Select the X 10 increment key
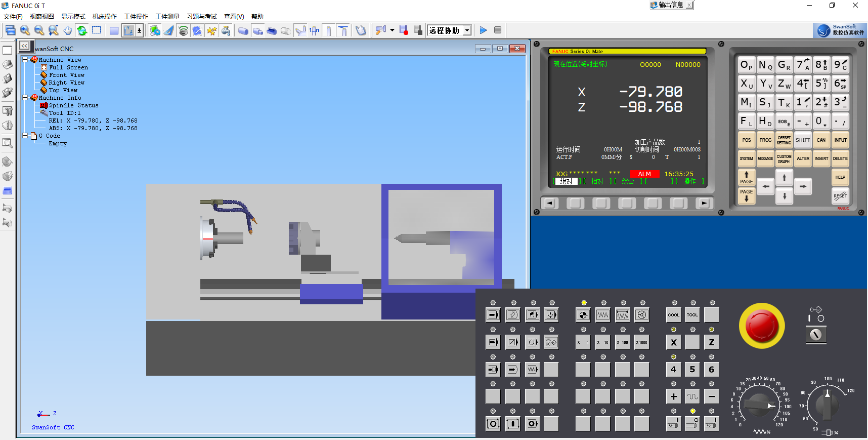 [x=602, y=342]
